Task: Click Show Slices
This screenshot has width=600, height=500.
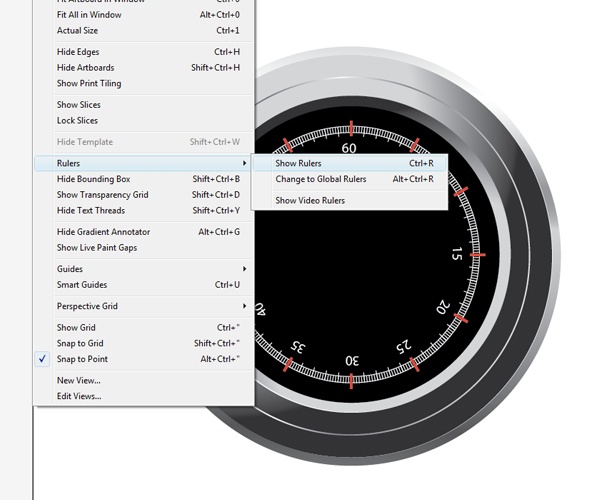Action: pos(144,105)
